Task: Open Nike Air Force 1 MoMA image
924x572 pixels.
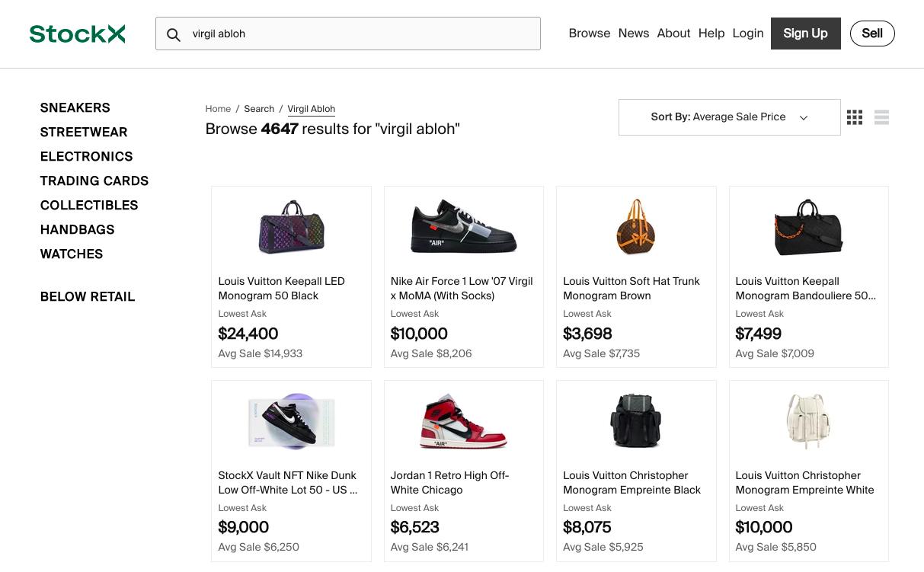Action: click(x=463, y=227)
